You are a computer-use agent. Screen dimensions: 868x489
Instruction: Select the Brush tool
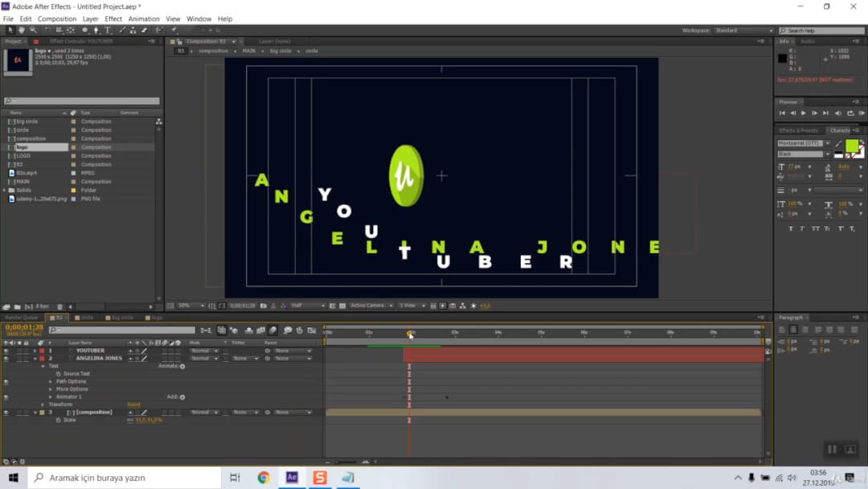click(122, 31)
